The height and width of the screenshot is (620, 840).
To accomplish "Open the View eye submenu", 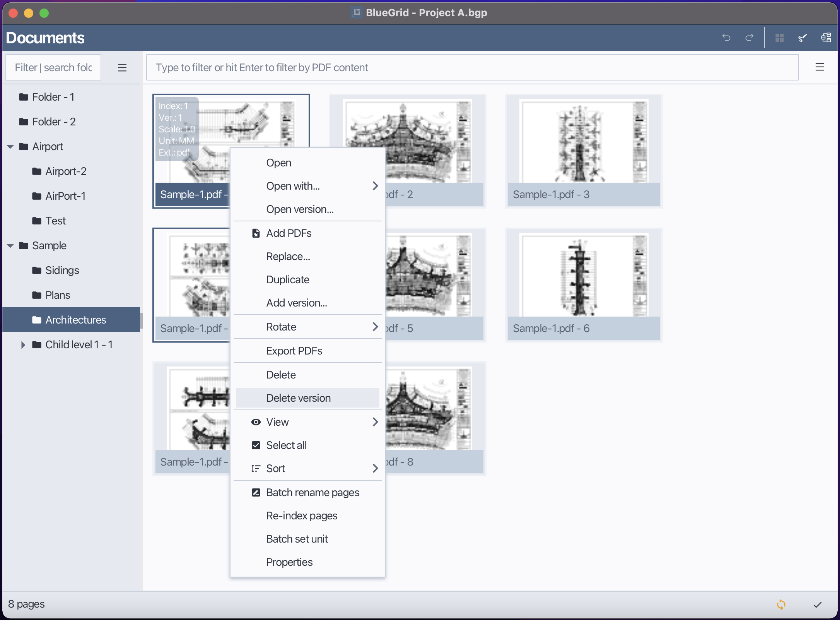I will coord(277,422).
